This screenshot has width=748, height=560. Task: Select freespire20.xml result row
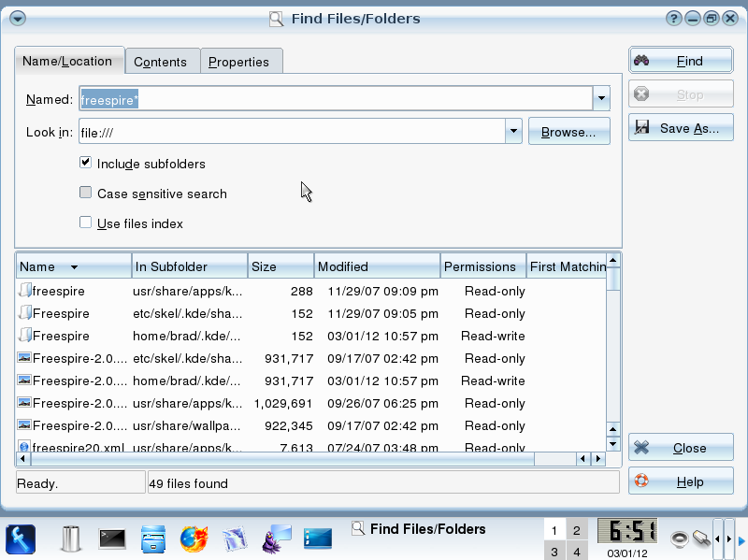311,447
